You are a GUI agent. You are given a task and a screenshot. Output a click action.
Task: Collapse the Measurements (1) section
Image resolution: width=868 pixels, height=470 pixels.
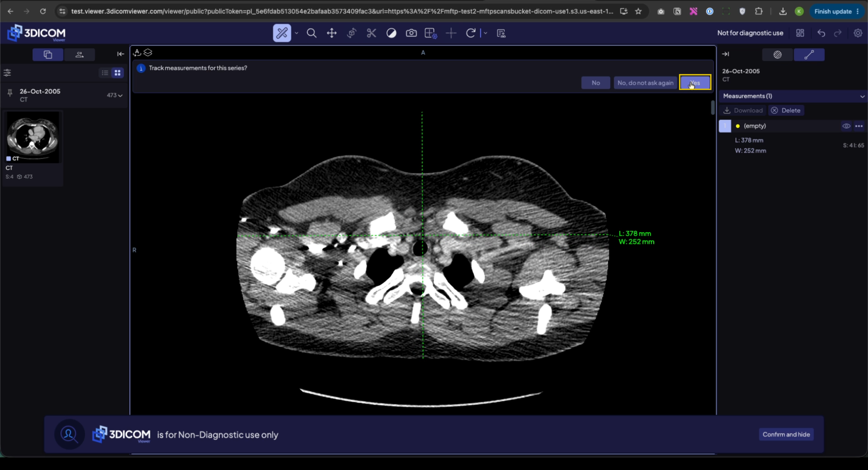tap(862, 96)
